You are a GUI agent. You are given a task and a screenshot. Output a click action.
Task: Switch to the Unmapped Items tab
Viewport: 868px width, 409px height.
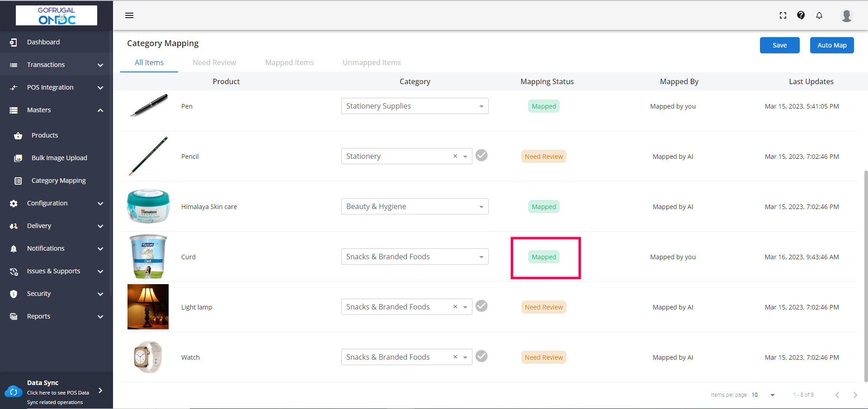click(x=372, y=62)
